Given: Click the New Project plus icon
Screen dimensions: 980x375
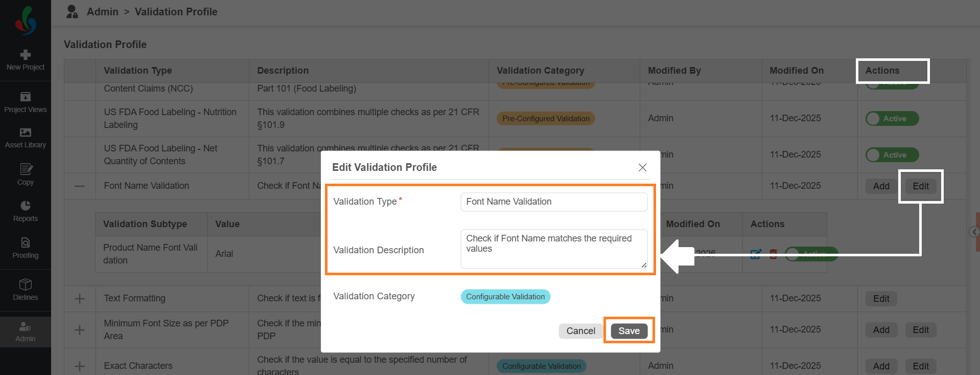Looking at the screenshot, I should pos(26,55).
